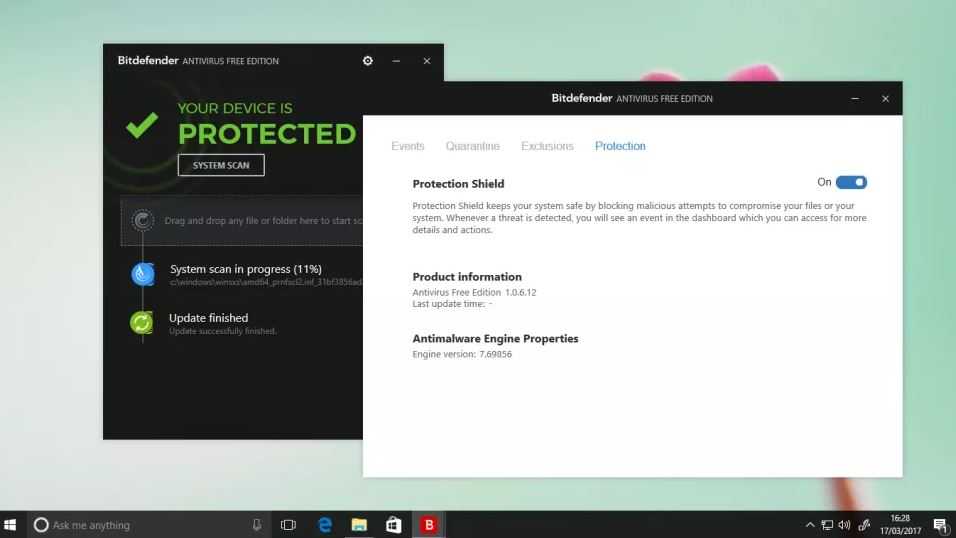
Task: Click System scan in progress (11%) entry
Action: pyautogui.click(x=246, y=269)
